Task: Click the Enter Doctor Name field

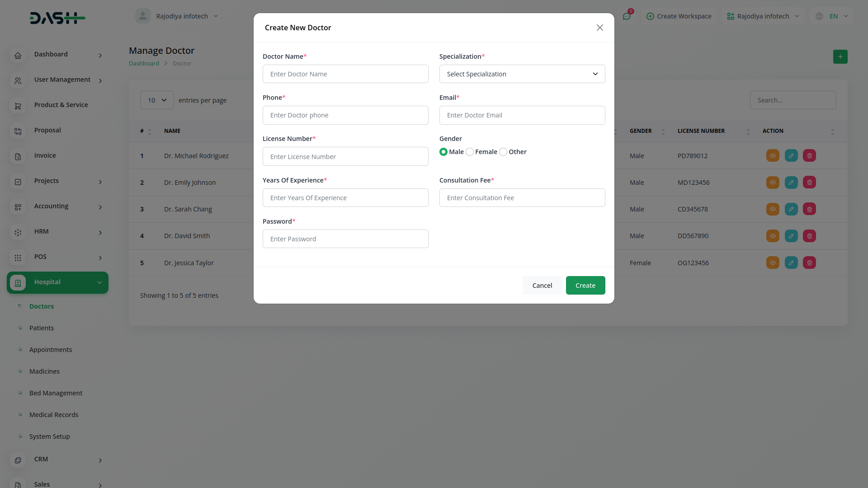Action: coord(345,74)
